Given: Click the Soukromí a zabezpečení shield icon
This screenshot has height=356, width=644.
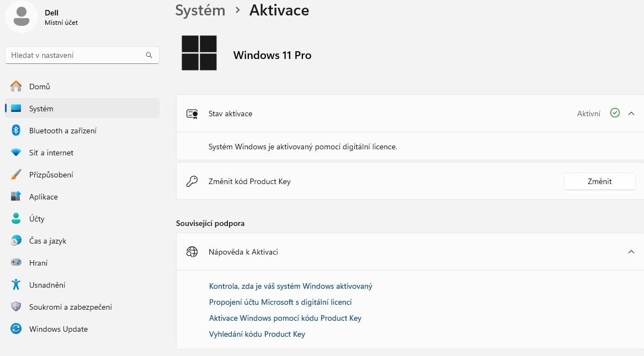Looking at the screenshot, I should pos(16,307).
